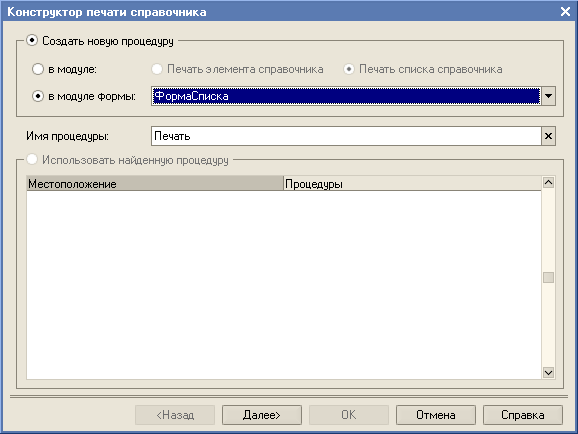The width and height of the screenshot is (578, 434).
Task: Choose 'Использовать найденную процедуру' radio button
Action: click(x=32, y=159)
